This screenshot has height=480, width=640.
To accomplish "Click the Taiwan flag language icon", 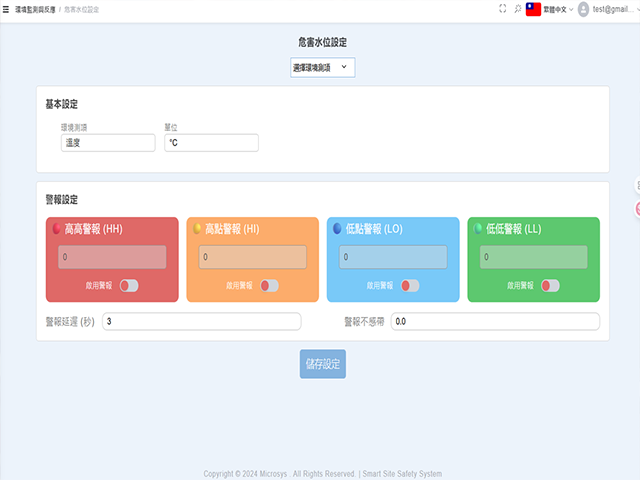I will click(533, 9).
